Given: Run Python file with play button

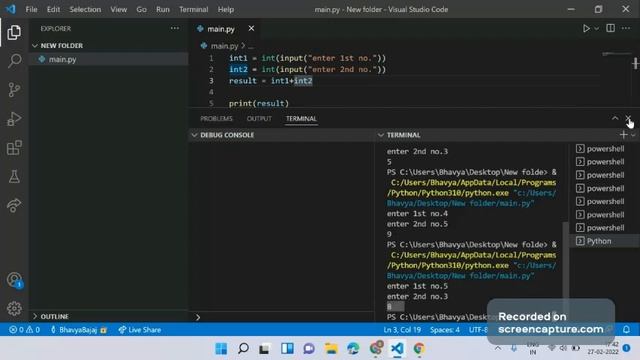Looking at the screenshot, I should (586, 29).
